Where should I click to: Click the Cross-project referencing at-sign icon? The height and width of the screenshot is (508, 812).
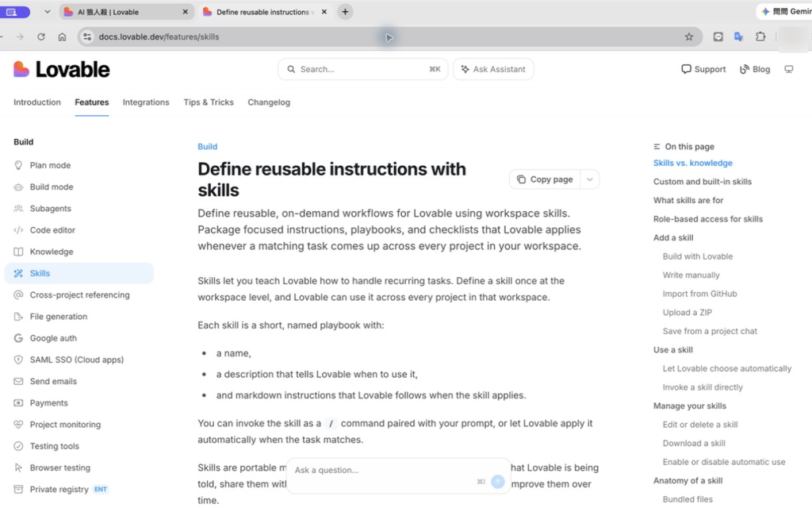pyautogui.click(x=19, y=295)
